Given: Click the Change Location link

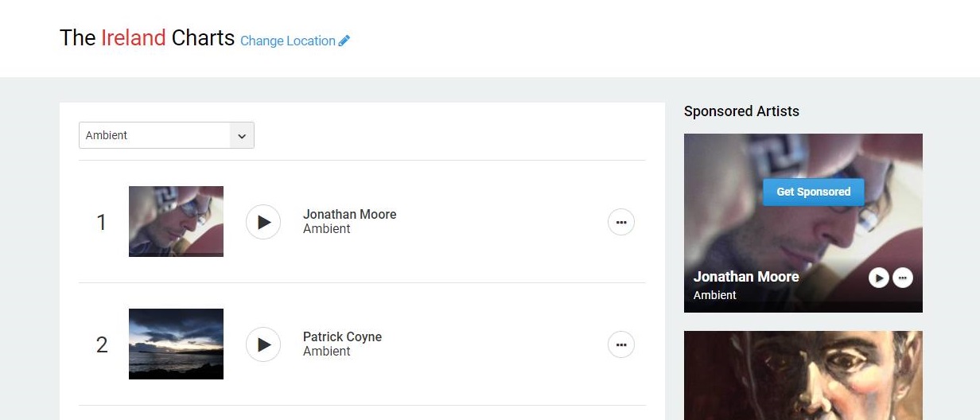Looking at the screenshot, I should [287, 41].
